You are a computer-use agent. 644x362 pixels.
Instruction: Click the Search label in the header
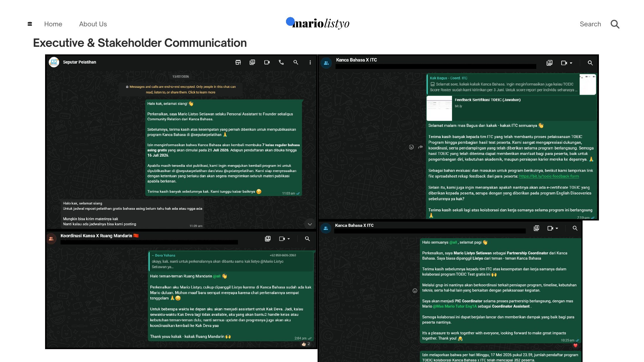pyautogui.click(x=590, y=24)
